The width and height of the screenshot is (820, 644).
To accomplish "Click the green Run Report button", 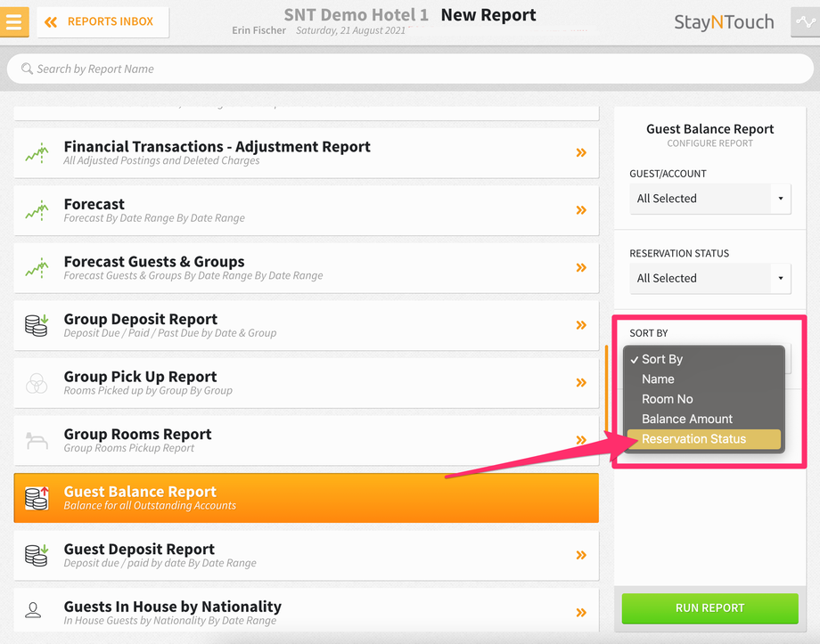I will [x=710, y=608].
